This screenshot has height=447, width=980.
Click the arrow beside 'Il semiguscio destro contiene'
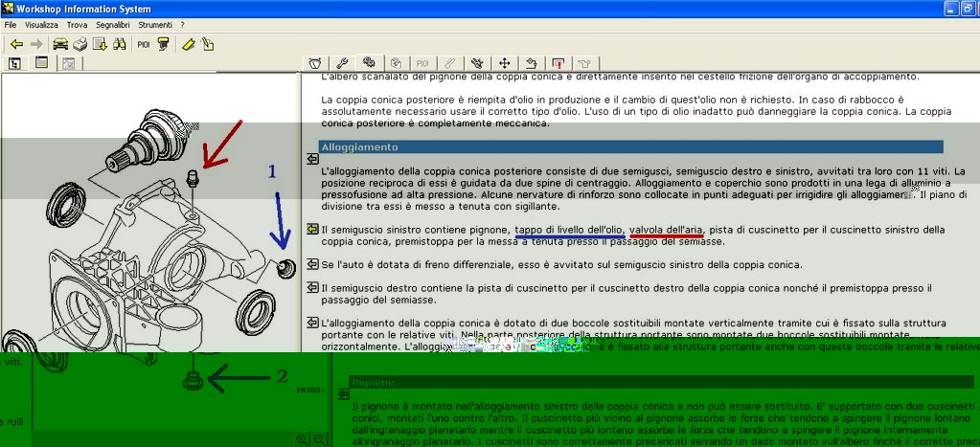coord(313,288)
